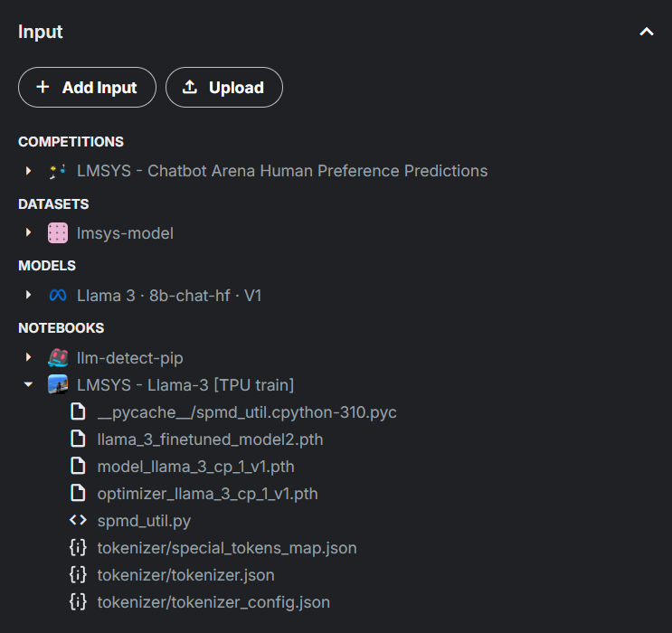This screenshot has width=672, height=633.
Task: Select the model_llama_3_cp_1_v1.pth file
Action: coord(196,467)
